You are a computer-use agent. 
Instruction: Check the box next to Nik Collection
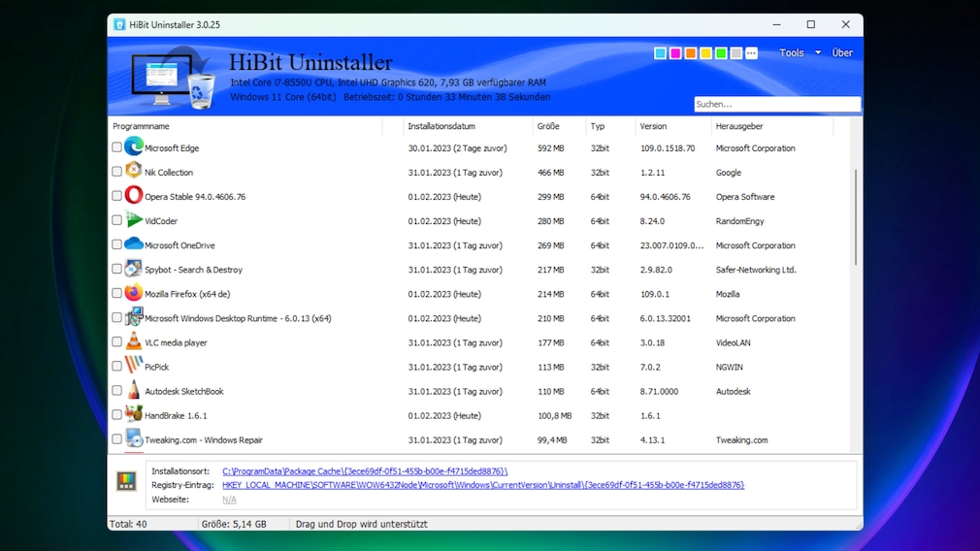[x=116, y=172]
